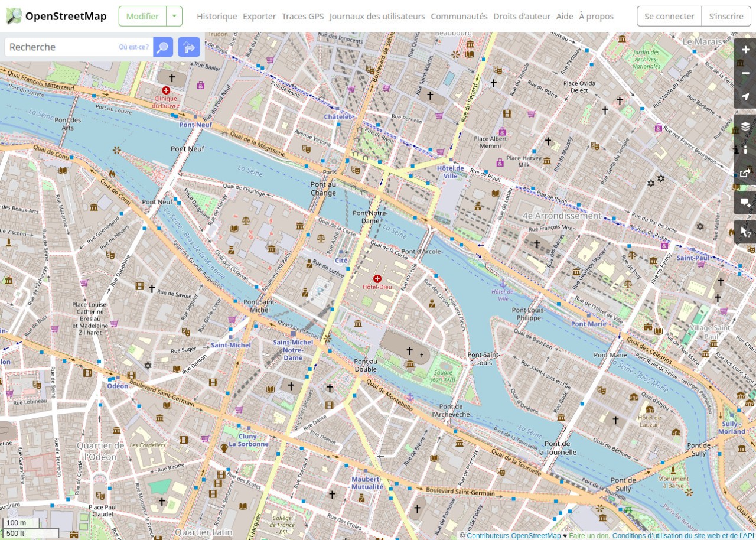Show my location with the arrow icon

[745, 96]
